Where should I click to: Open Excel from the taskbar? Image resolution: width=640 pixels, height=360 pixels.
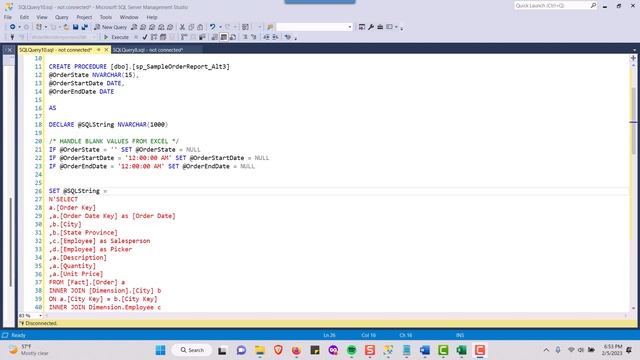[462, 350]
